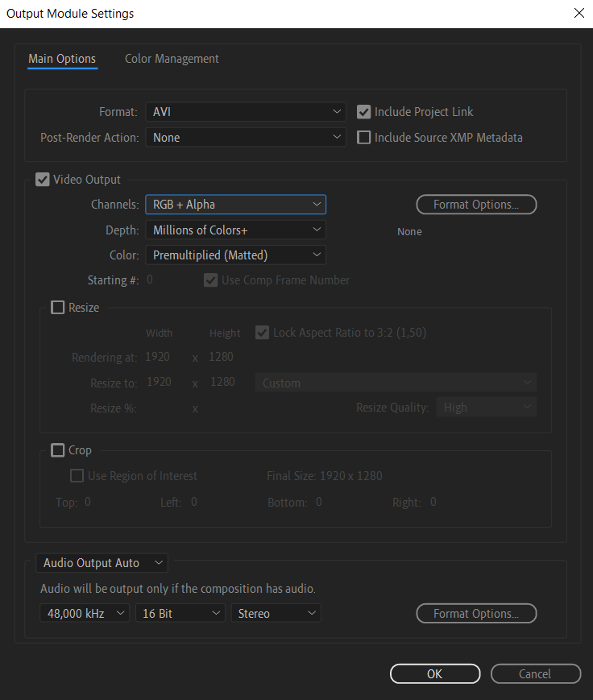Screen dimensions: 593x700
Task: Uncheck Include Project Link
Action: click(x=363, y=112)
